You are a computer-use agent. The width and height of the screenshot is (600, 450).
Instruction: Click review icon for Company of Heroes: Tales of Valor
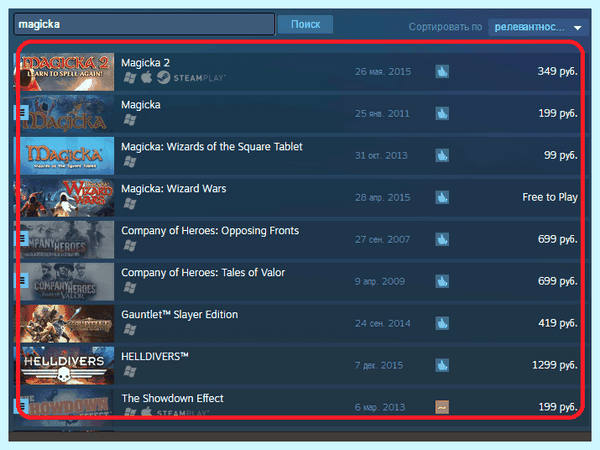point(442,281)
